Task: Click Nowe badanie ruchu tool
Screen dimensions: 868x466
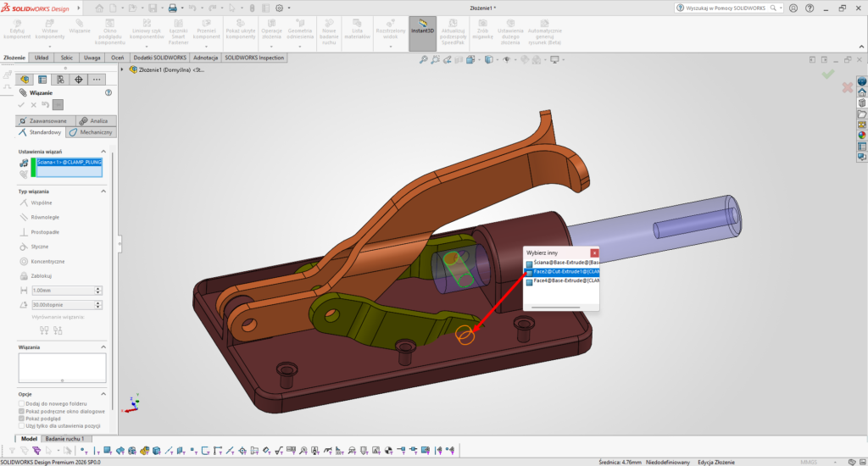Action: [329, 32]
